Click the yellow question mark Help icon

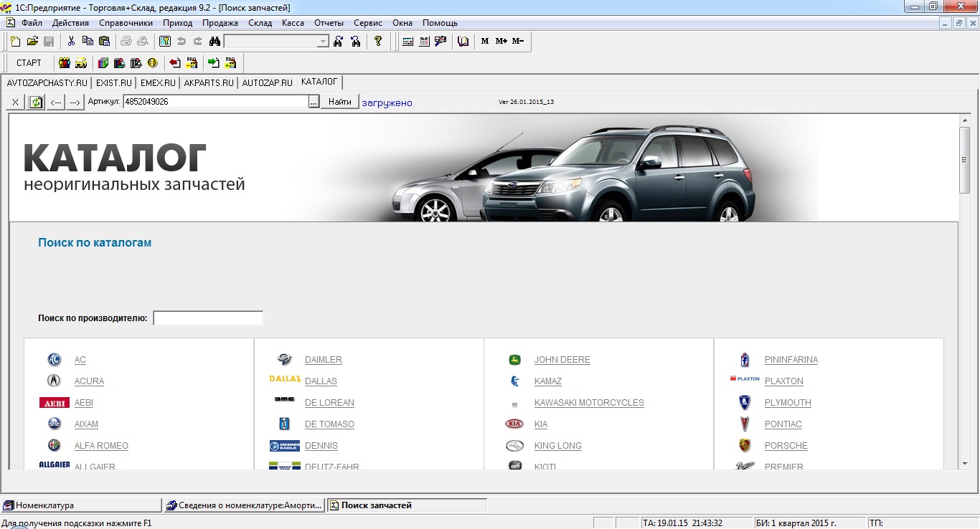coord(378,42)
